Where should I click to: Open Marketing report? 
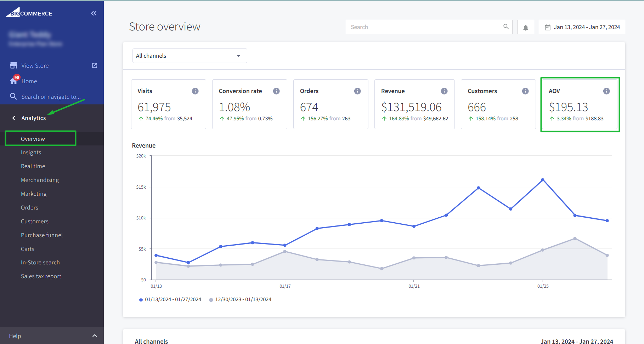[34, 194]
